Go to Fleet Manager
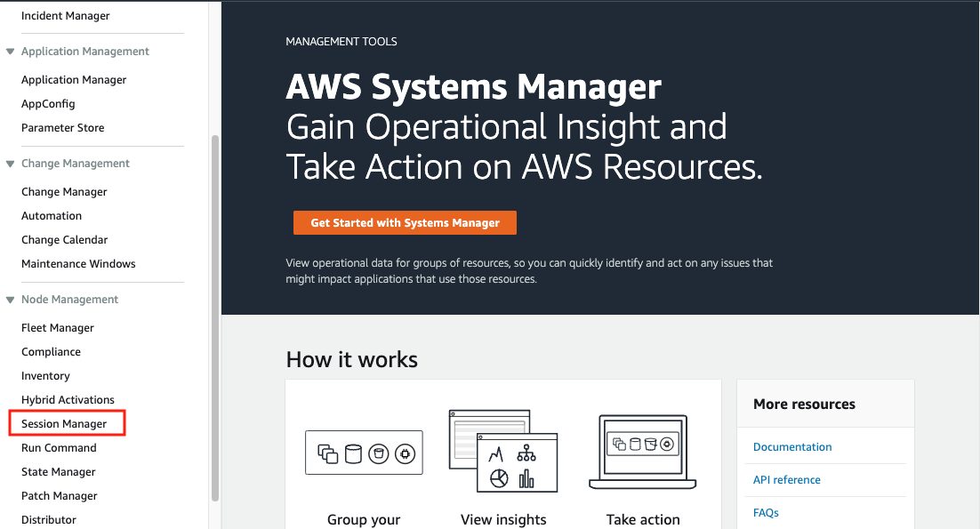The image size is (980, 529). (58, 328)
